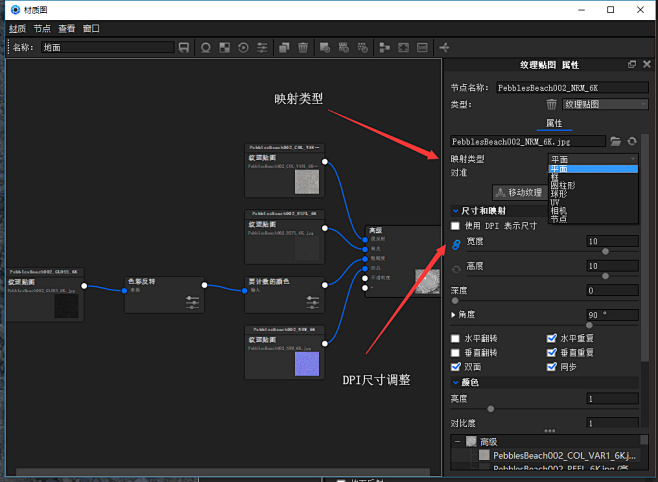Adjust the 高度 slider handle

click(x=605, y=276)
